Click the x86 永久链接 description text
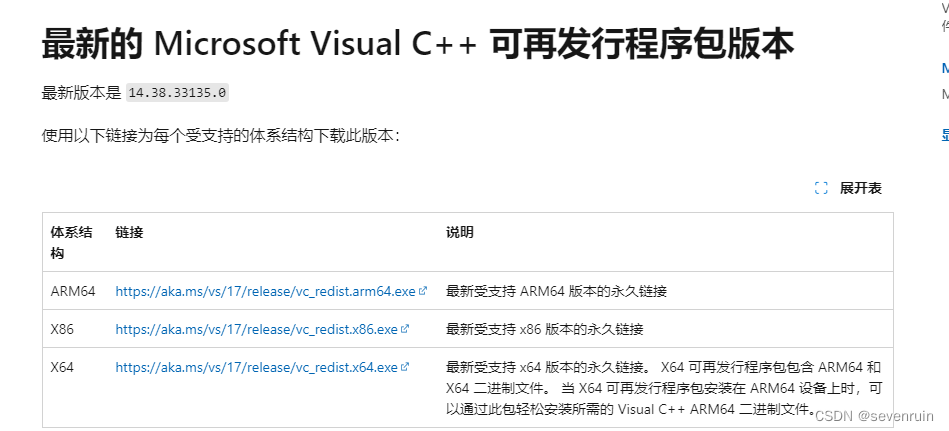 544,329
